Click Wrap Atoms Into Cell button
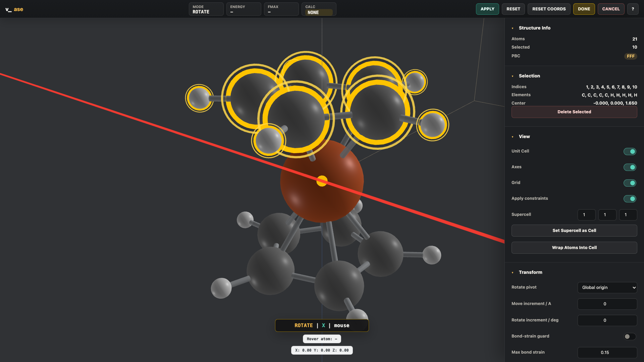Viewport: 644px width, 362px height. [574, 248]
